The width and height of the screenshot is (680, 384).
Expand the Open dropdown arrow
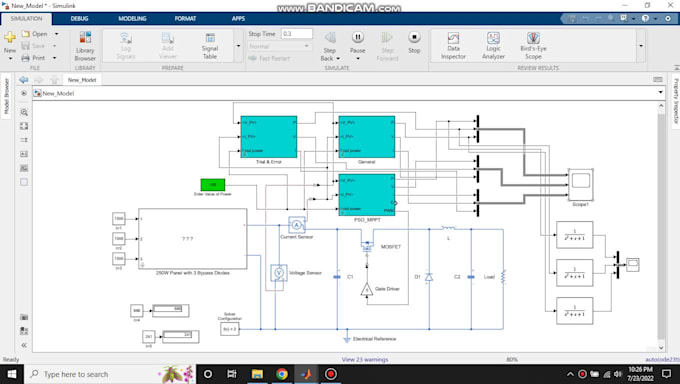tap(56, 33)
